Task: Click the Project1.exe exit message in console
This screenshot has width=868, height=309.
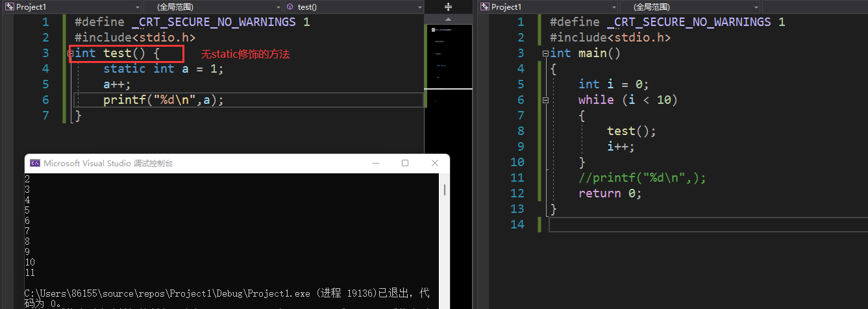Action: click(227, 298)
